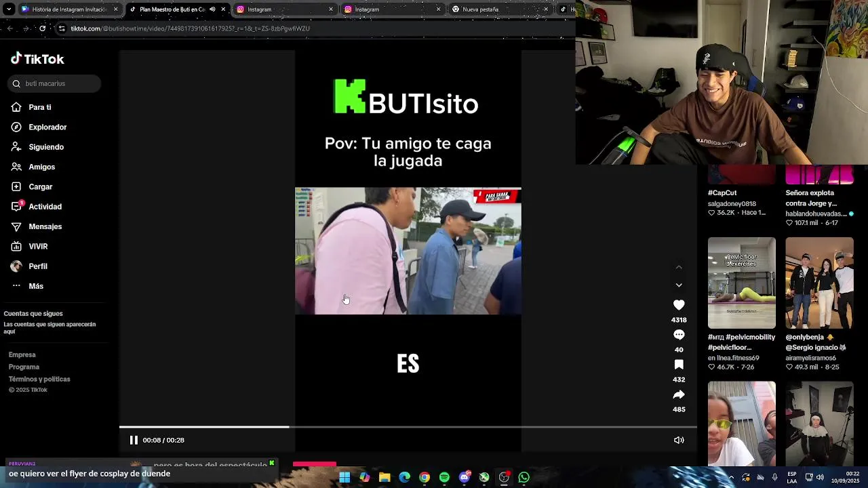The height and width of the screenshot is (488, 868).
Task: Open Programa footer link
Action: 24,367
